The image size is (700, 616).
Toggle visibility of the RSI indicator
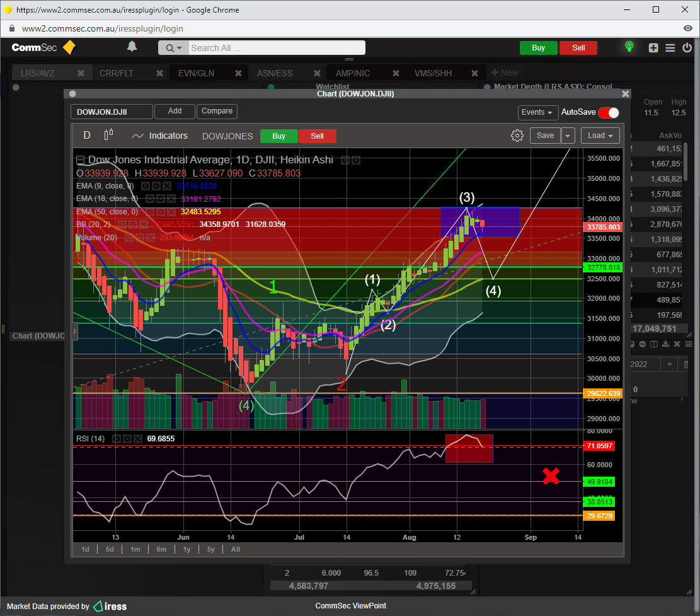coord(117,438)
